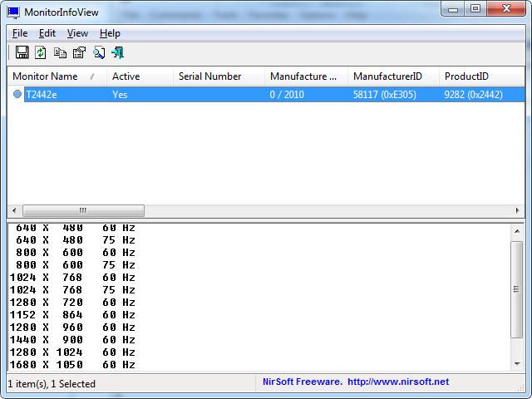Click the Refresh toolbar icon
The image size is (532, 399).
41,52
